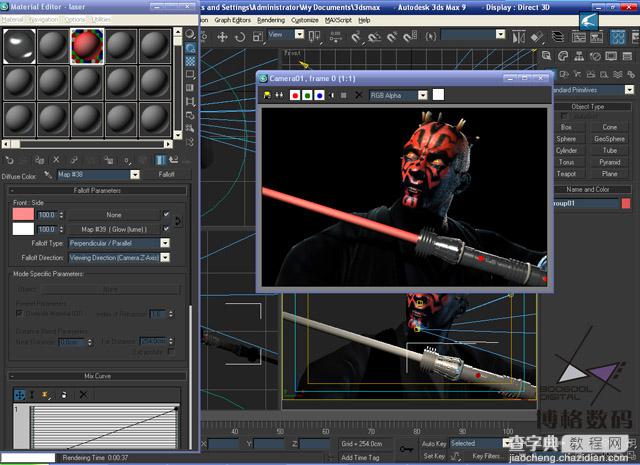Click the Lights category icon in Create panel
This screenshot has height=465, width=640.
click(576, 74)
